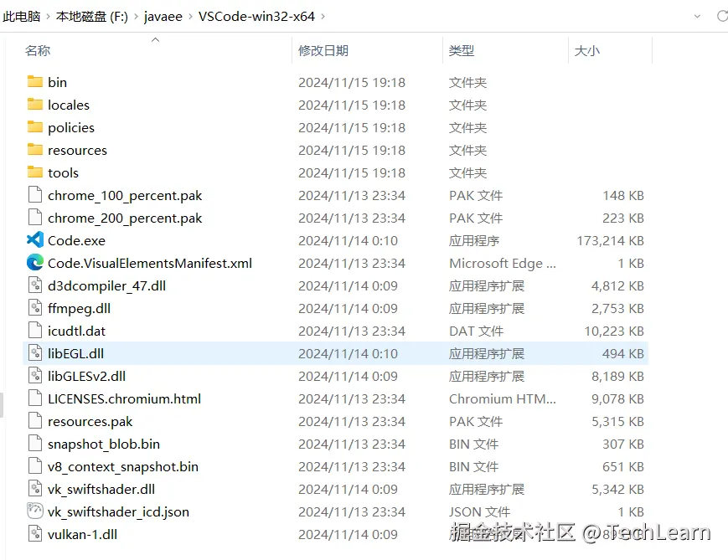728x560 pixels.
Task: Click the tools folder icon
Action: pos(35,172)
